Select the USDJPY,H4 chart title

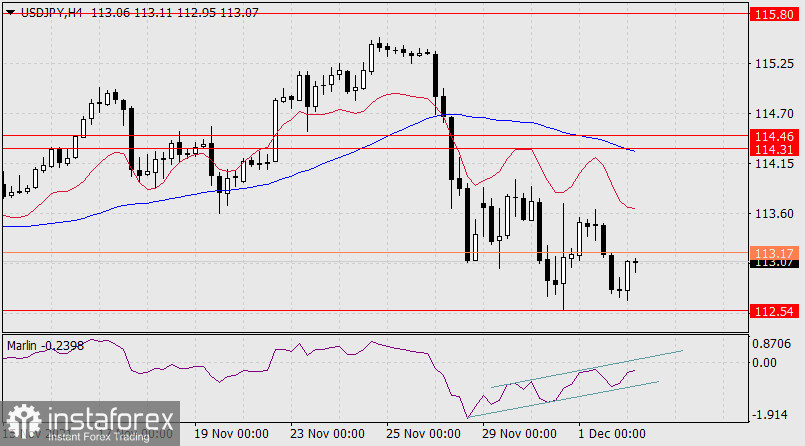click(x=50, y=11)
